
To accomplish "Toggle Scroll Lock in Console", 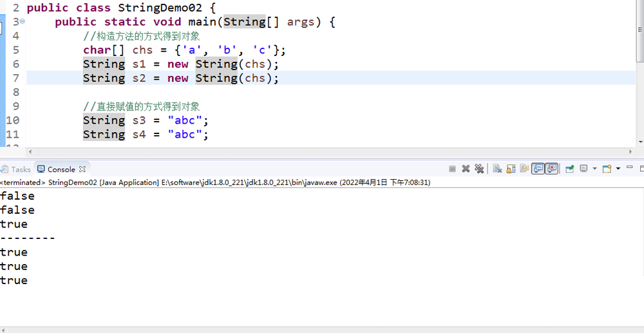I will point(511,168).
